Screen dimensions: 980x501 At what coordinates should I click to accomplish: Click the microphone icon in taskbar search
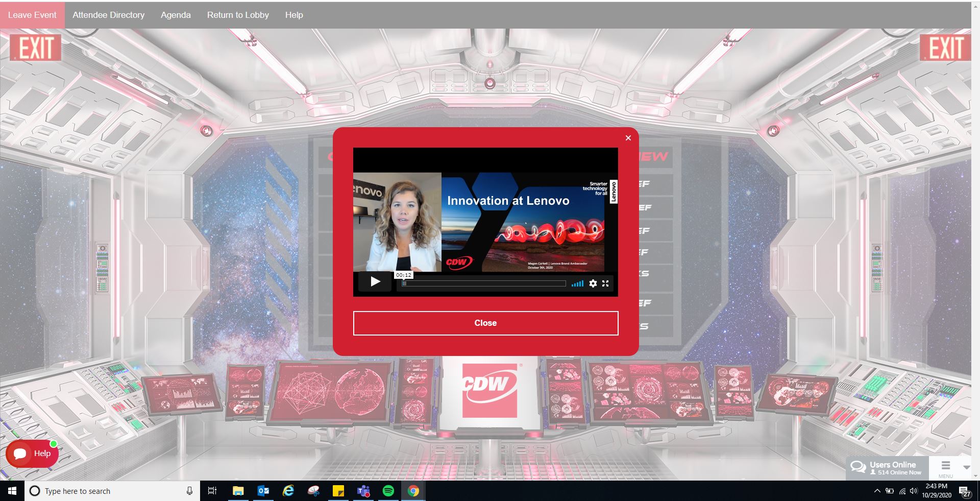click(x=189, y=491)
